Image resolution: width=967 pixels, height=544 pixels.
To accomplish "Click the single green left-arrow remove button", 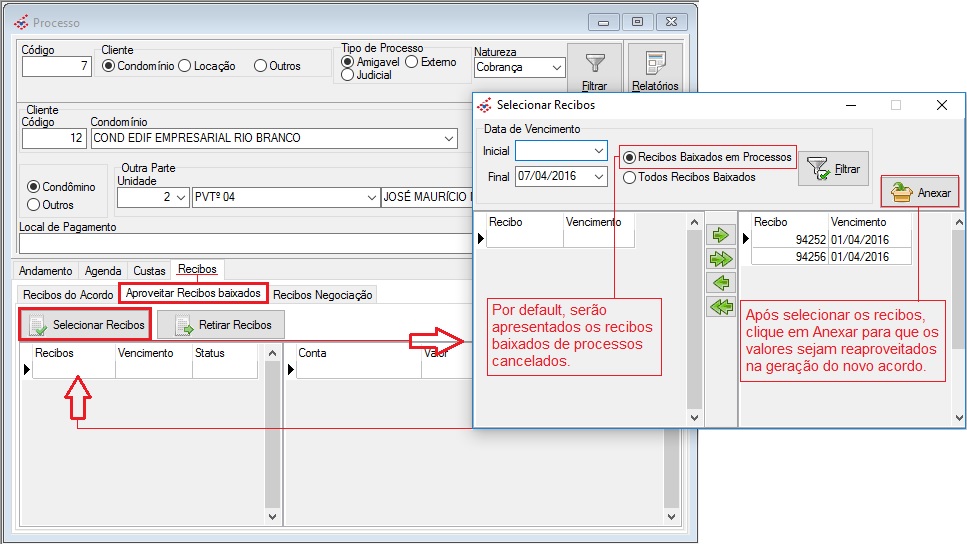I will [720, 283].
